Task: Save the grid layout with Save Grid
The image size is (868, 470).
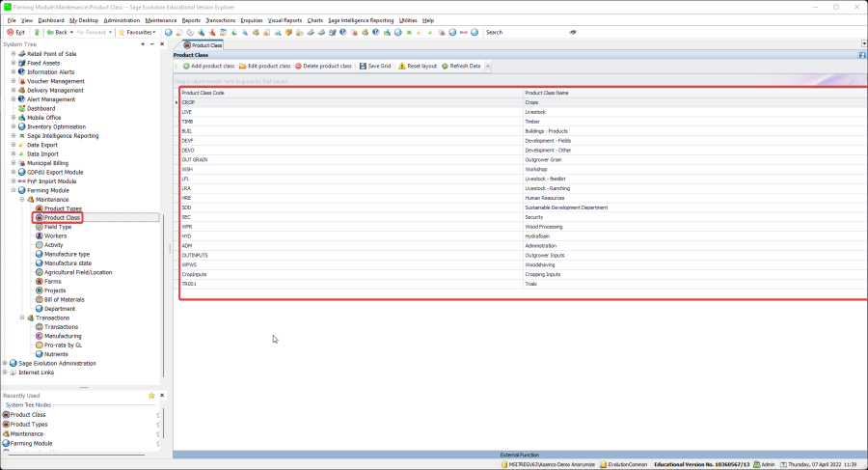Action: (375, 66)
